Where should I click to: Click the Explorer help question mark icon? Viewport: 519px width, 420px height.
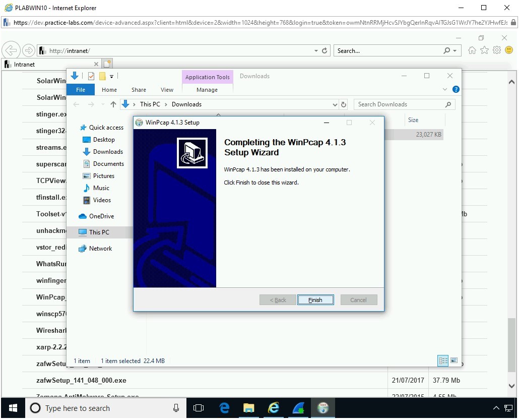(x=456, y=89)
